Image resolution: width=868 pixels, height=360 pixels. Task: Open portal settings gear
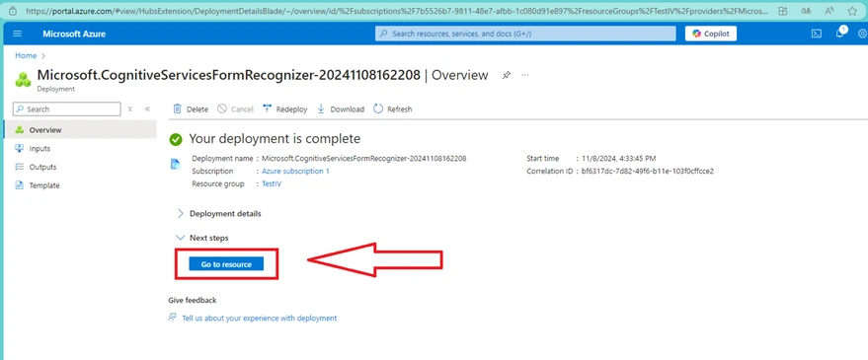coord(862,34)
